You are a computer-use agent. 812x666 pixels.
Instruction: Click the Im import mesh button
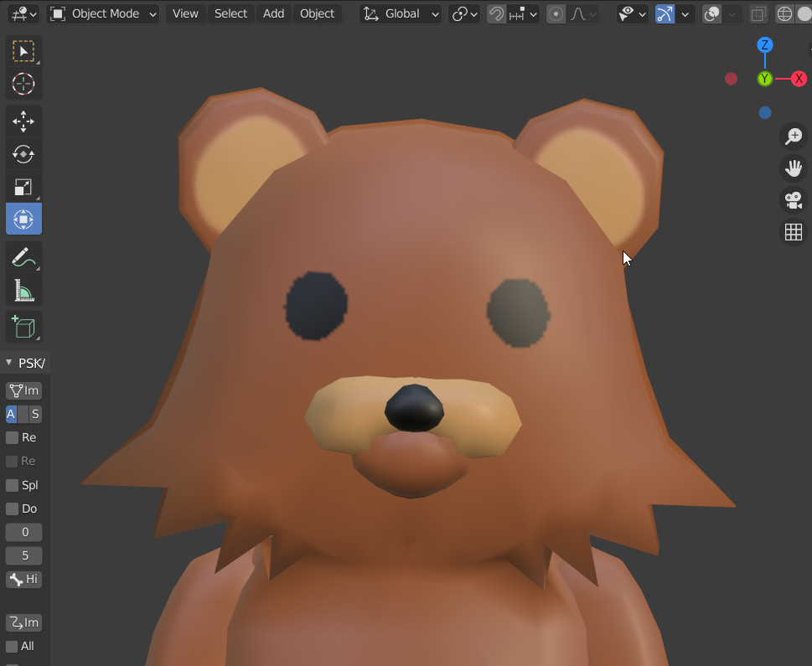23,390
